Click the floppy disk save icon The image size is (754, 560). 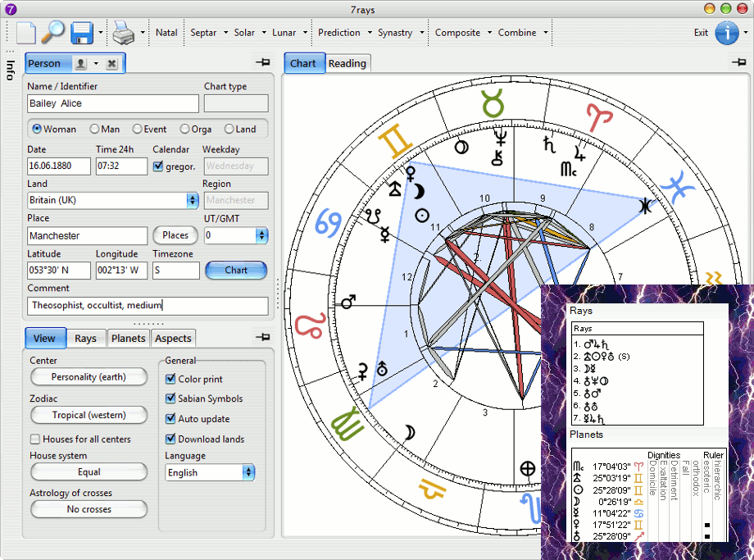[x=82, y=33]
